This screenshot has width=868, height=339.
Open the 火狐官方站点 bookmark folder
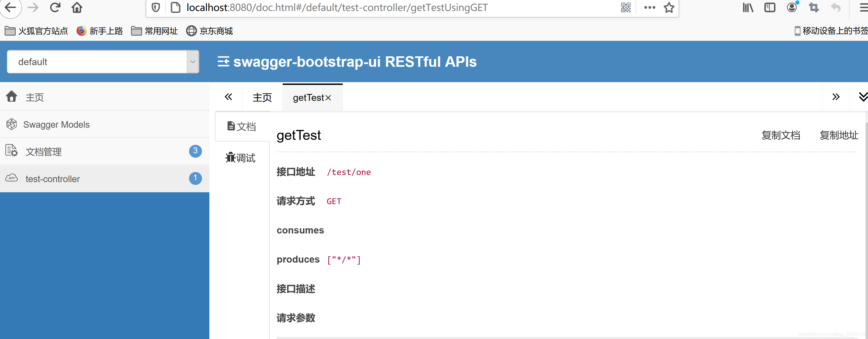[36, 31]
